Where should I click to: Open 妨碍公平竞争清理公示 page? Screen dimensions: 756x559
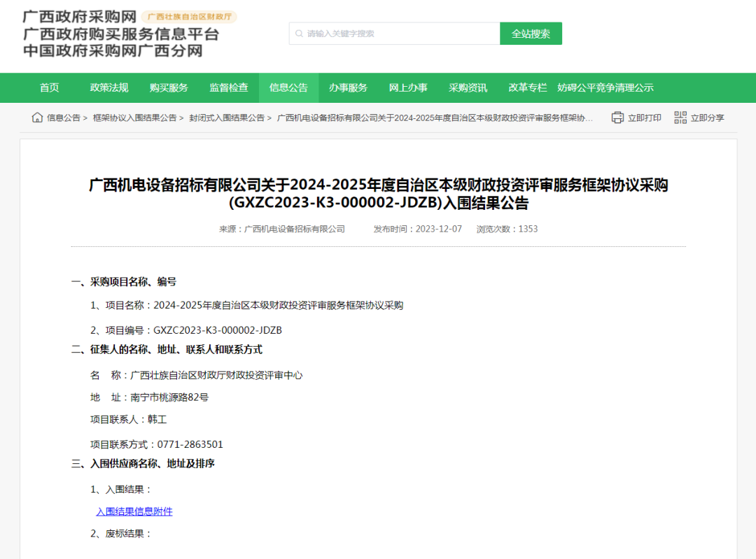[605, 87]
